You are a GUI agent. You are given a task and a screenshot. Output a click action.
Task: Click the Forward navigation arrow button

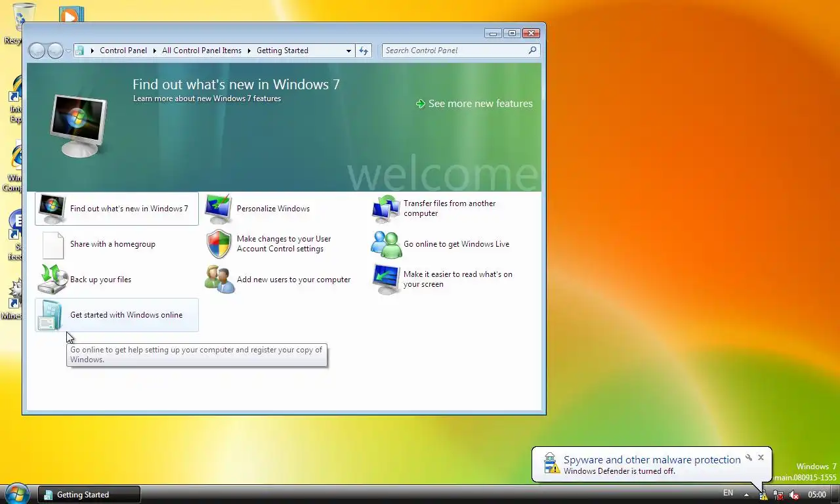pos(55,51)
